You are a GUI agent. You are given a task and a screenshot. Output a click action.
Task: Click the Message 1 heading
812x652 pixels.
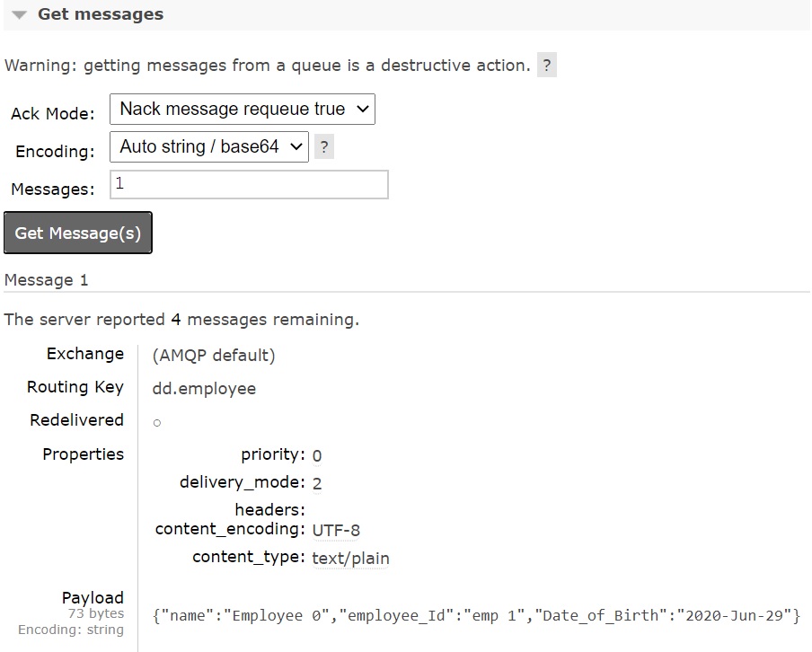(47, 280)
